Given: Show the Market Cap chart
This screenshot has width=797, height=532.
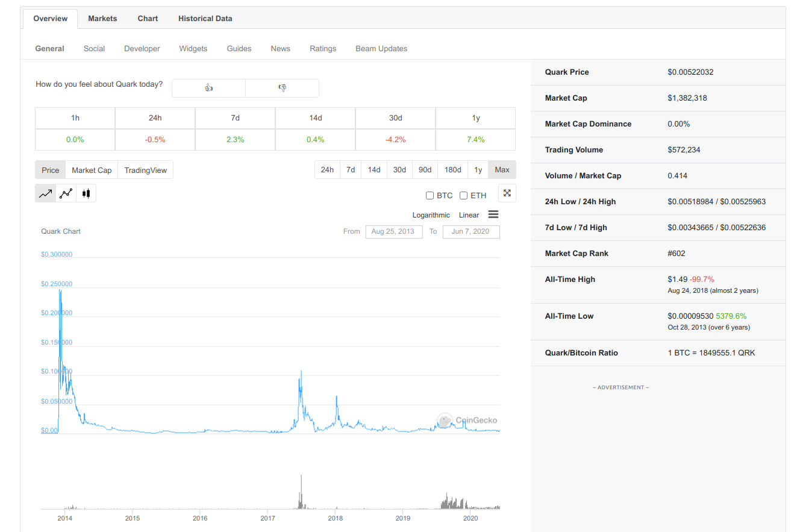Looking at the screenshot, I should pyautogui.click(x=92, y=170).
